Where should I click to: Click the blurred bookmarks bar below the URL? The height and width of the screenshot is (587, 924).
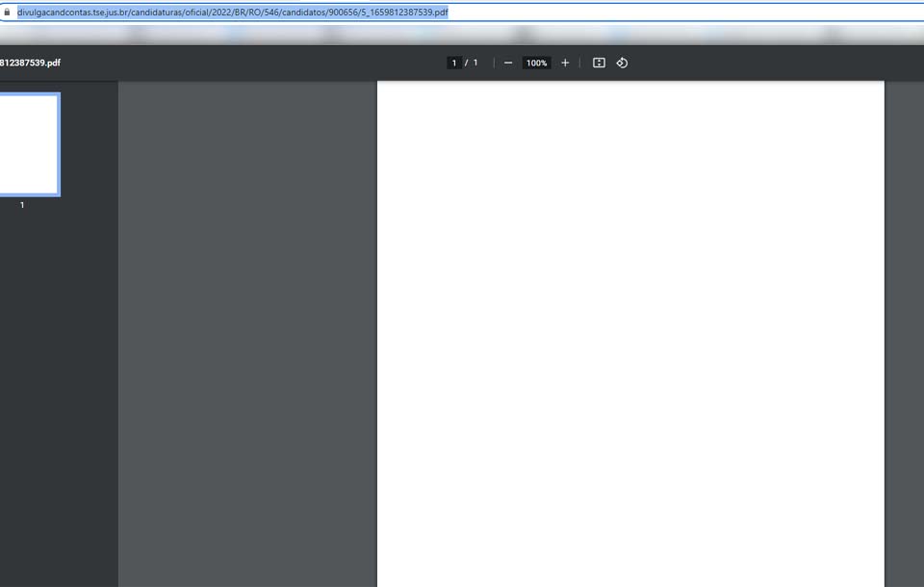tap(462, 34)
